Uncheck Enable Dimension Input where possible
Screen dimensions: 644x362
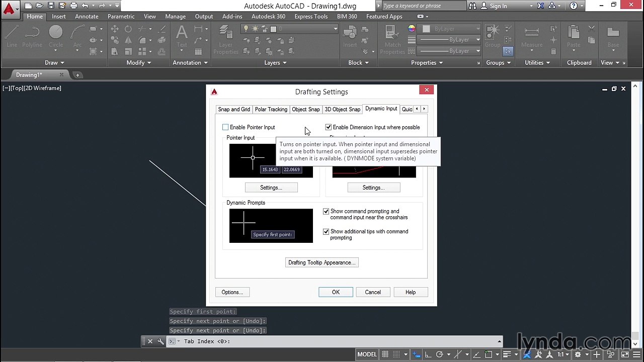tap(329, 127)
